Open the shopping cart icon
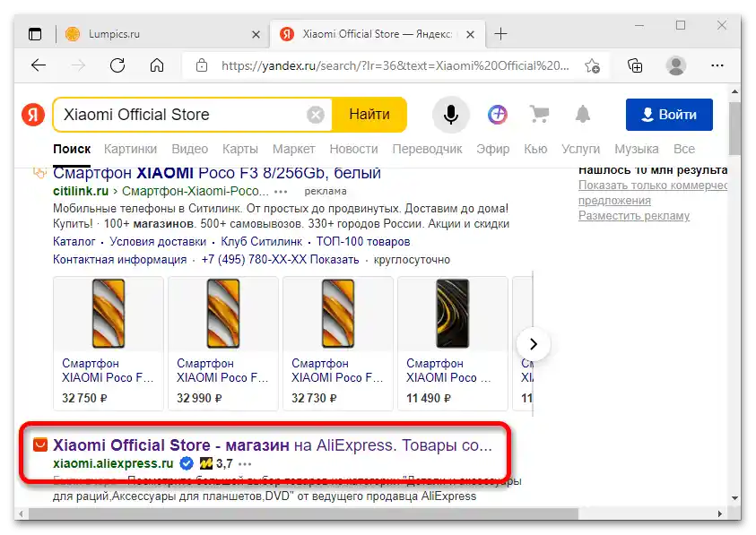Screen dimensions: 756x535 tap(540, 114)
